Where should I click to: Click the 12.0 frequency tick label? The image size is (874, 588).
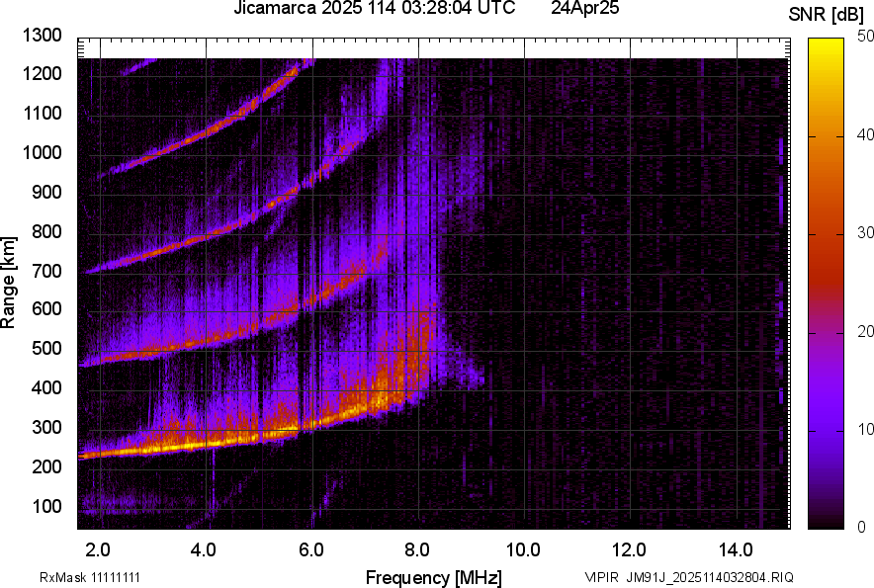click(630, 550)
